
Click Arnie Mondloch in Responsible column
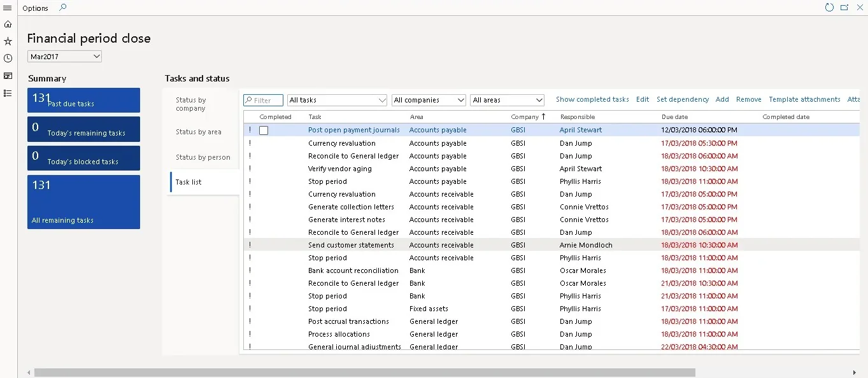click(x=586, y=245)
